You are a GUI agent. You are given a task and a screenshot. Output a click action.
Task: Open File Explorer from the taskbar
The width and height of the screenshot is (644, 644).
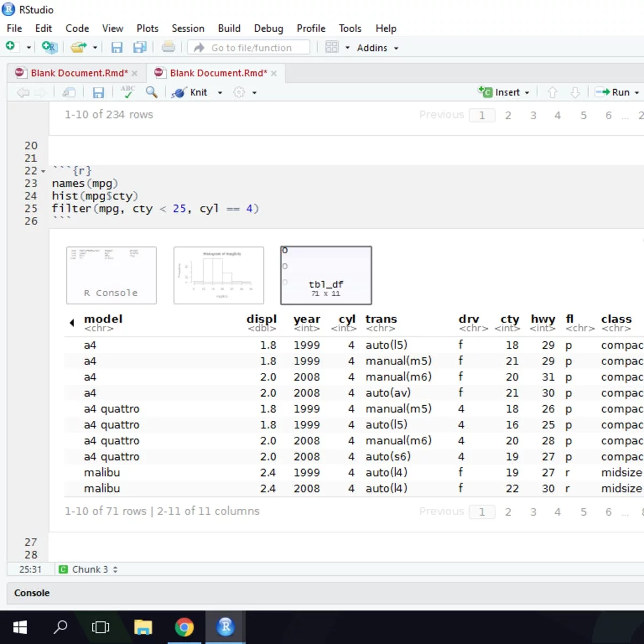(x=143, y=627)
